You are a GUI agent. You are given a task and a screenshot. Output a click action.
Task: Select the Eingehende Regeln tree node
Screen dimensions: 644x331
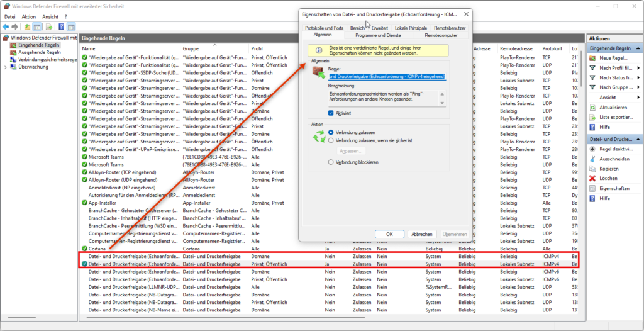point(38,45)
